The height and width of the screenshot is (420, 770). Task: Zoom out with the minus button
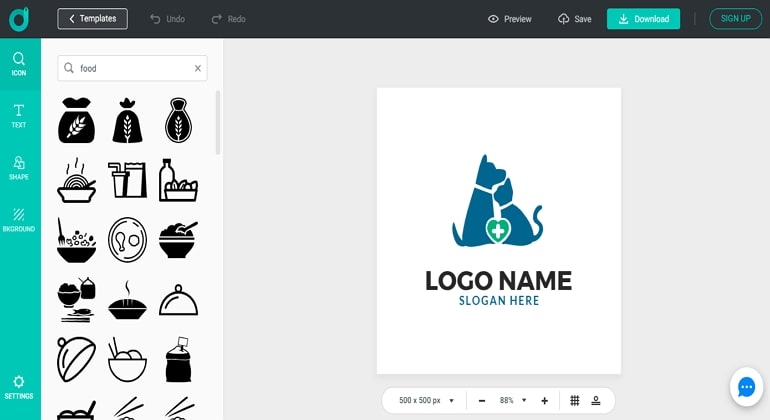(482, 401)
